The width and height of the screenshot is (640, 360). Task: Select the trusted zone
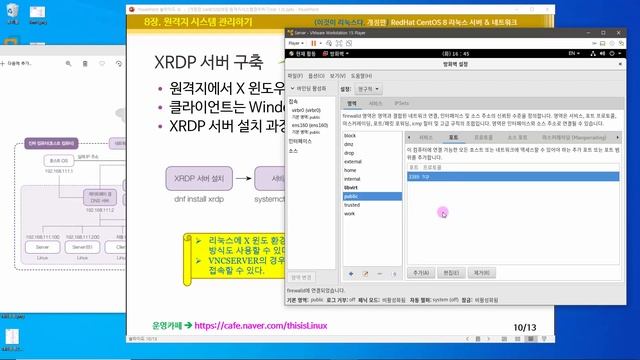coord(372,205)
